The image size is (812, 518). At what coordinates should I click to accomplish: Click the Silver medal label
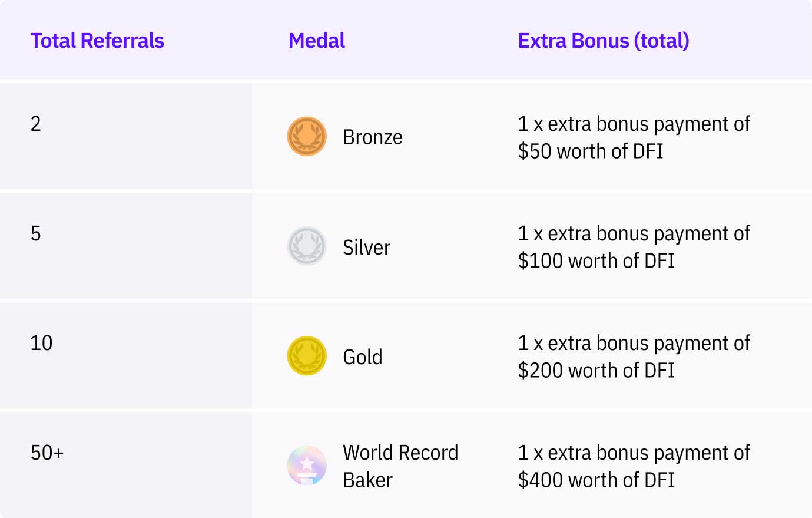click(366, 248)
